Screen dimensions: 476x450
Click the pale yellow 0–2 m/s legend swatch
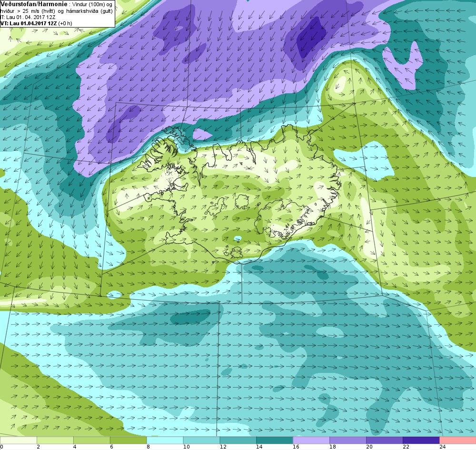click(x=19, y=440)
